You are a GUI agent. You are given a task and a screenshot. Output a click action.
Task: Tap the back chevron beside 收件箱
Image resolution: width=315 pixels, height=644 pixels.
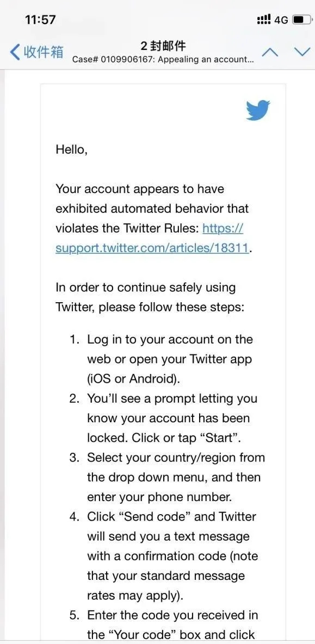point(14,52)
